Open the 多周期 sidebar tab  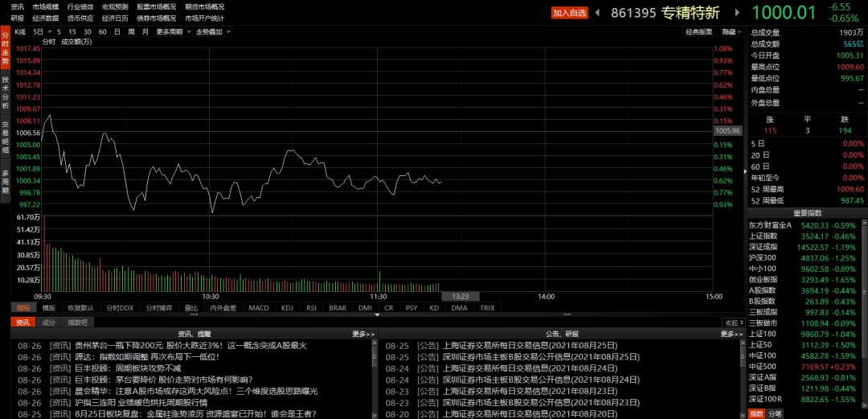(5, 181)
